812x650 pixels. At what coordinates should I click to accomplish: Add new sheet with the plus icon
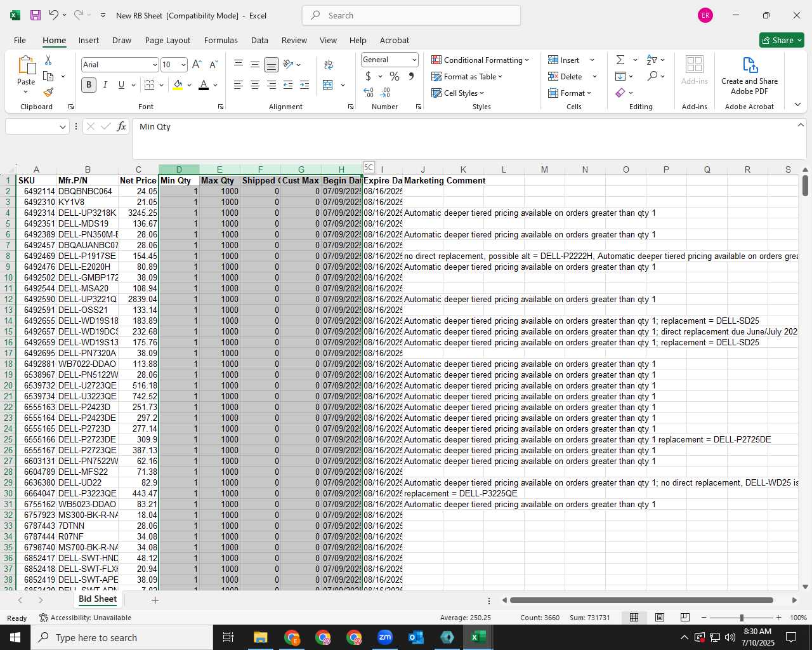[155, 600]
